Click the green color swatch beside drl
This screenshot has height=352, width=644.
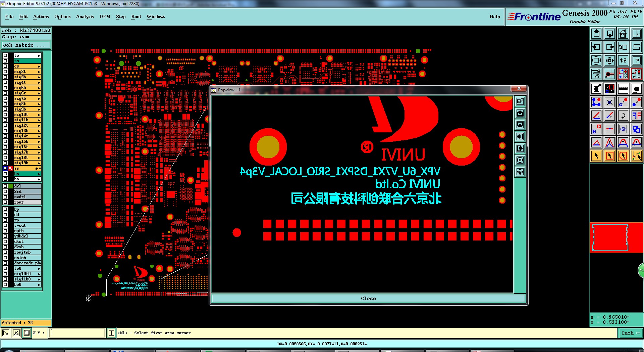(x=11, y=186)
